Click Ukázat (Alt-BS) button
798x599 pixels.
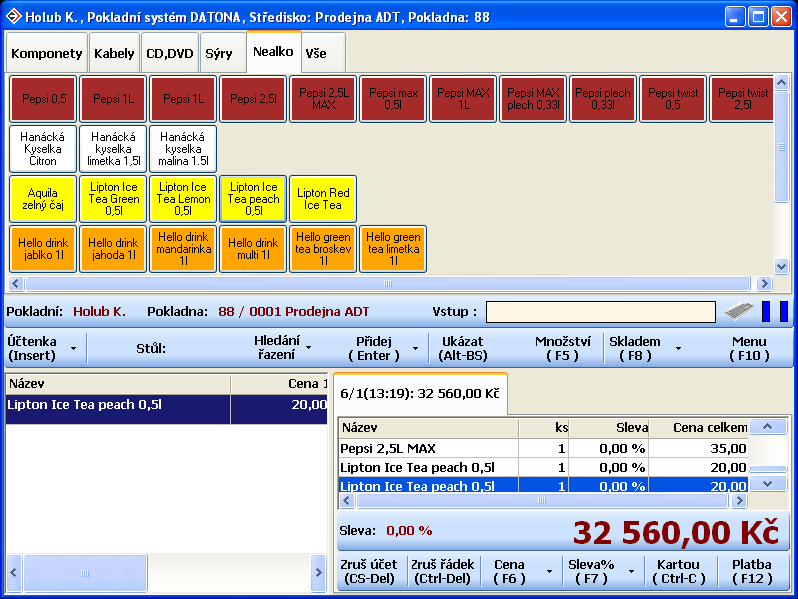pyautogui.click(x=463, y=349)
